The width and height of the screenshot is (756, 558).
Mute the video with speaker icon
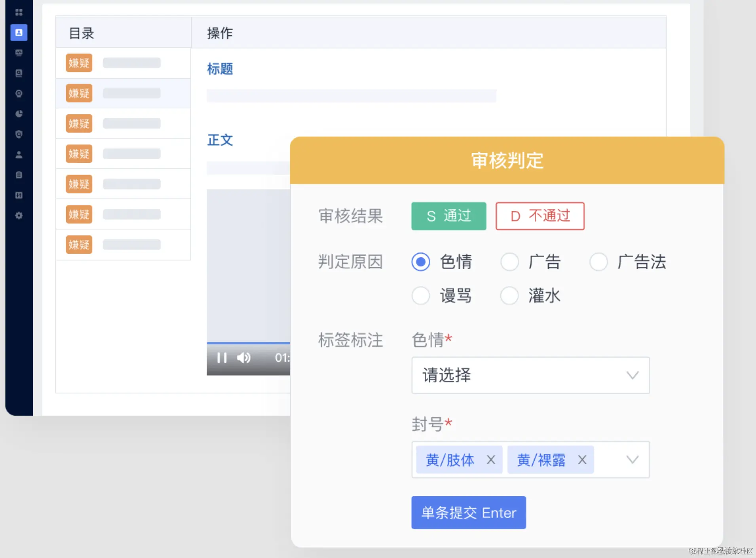click(243, 358)
